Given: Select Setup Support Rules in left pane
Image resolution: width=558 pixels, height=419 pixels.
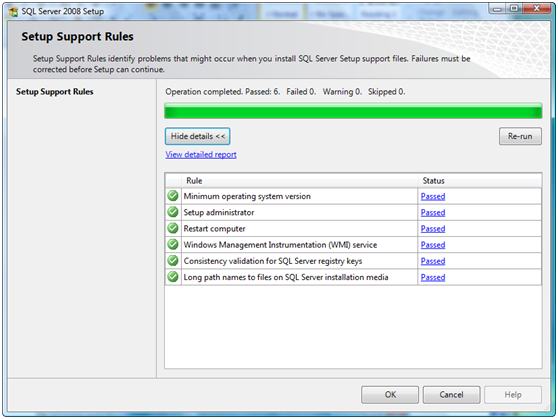Looking at the screenshot, I should pos(54,92).
